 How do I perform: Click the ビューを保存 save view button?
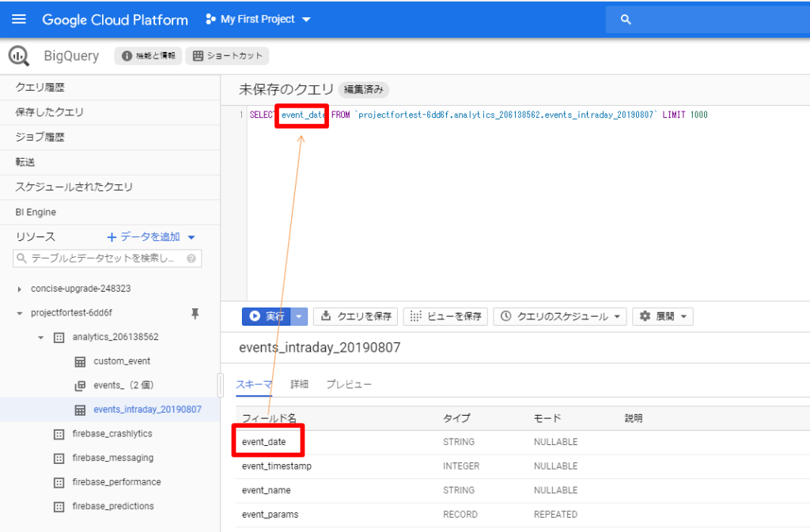point(445,316)
